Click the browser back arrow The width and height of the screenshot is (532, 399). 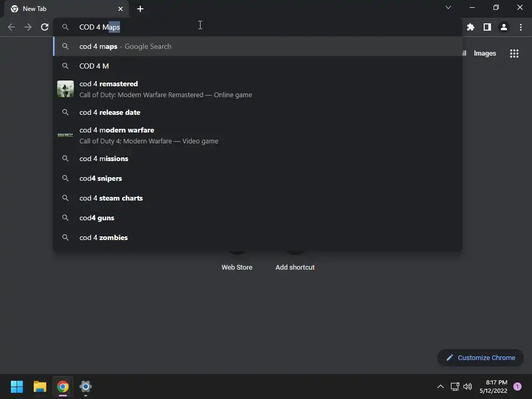11,27
